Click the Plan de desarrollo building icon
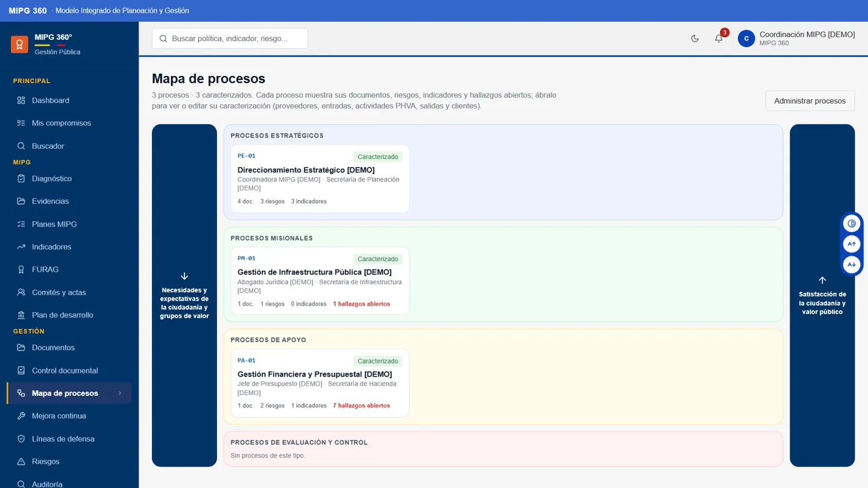This screenshot has width=868, height=488. [x=21, y=315]
